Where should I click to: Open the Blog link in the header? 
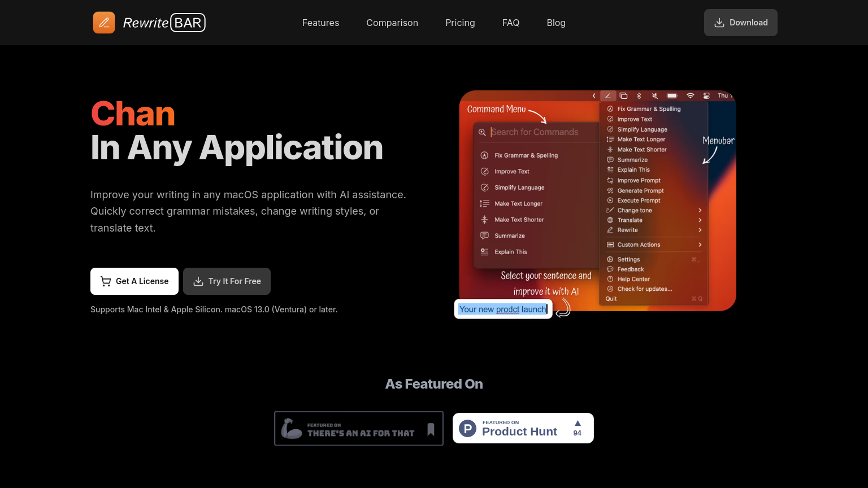pyautogui.click(x=556, y=23)
